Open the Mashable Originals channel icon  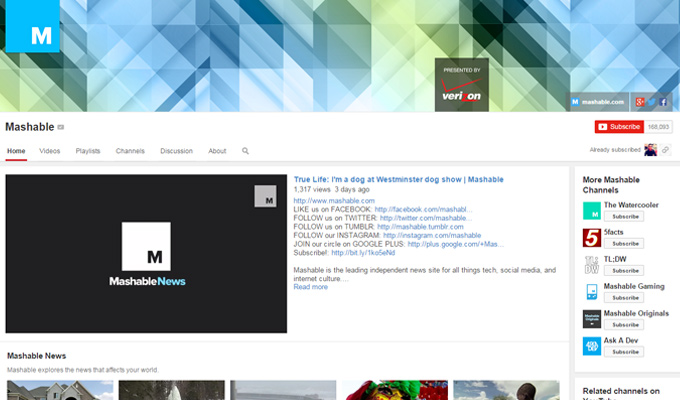click(x=592, y=319)
